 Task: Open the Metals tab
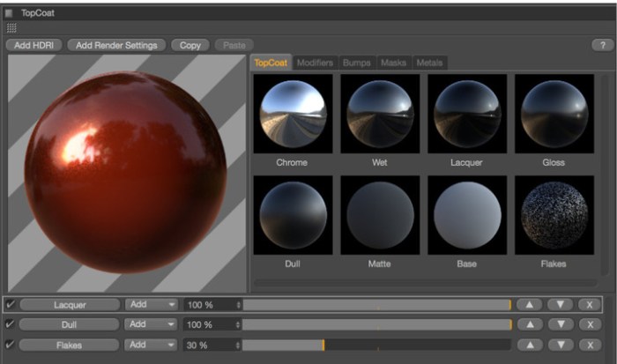(429, 63)
